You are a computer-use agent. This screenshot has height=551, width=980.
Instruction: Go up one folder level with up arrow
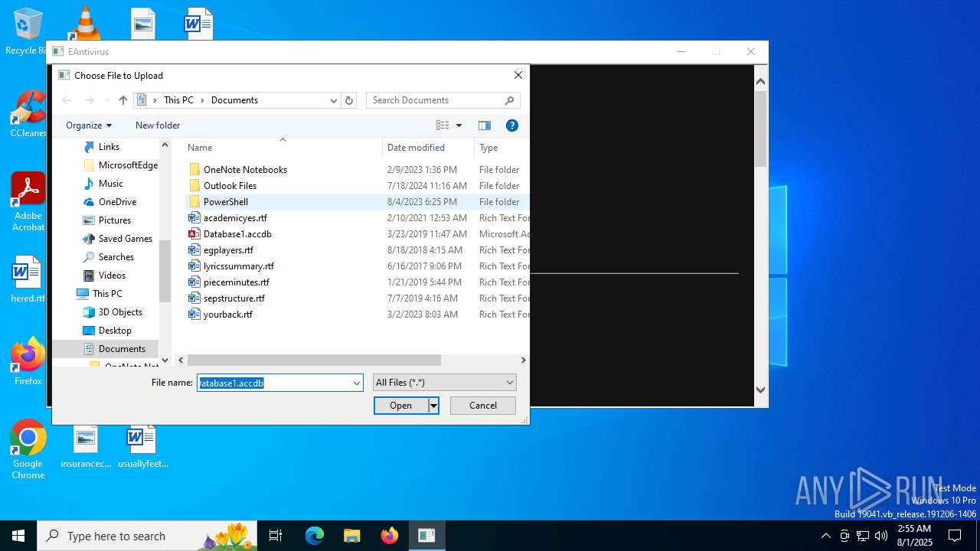(123, 100)
